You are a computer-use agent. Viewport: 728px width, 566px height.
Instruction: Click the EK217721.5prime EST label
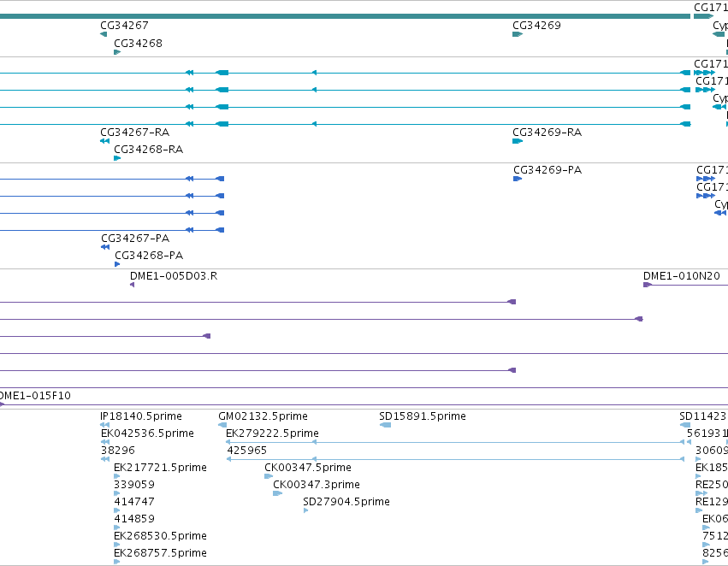pos(160,468)
